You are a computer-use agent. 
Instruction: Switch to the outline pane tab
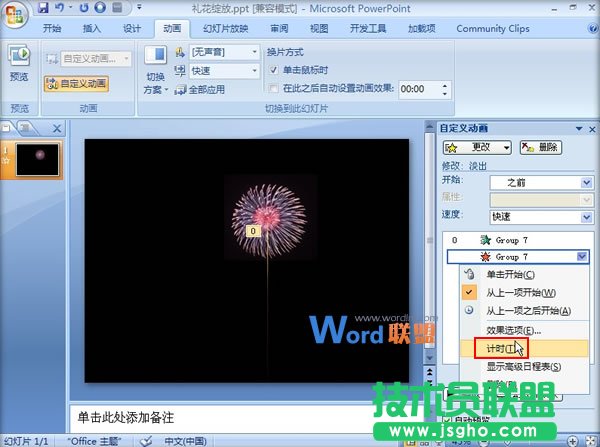click(x=25, y=128)
